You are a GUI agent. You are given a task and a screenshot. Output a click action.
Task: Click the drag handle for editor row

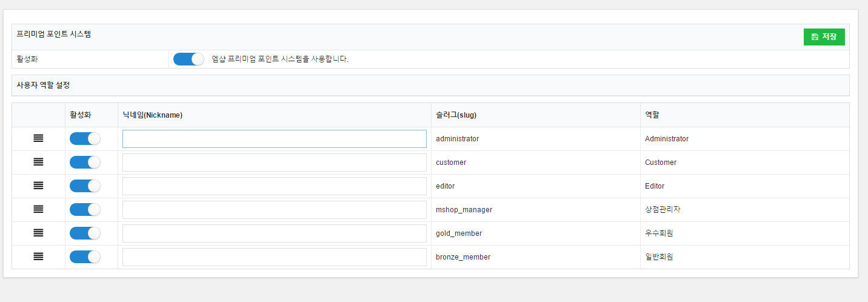coord(38,186)
